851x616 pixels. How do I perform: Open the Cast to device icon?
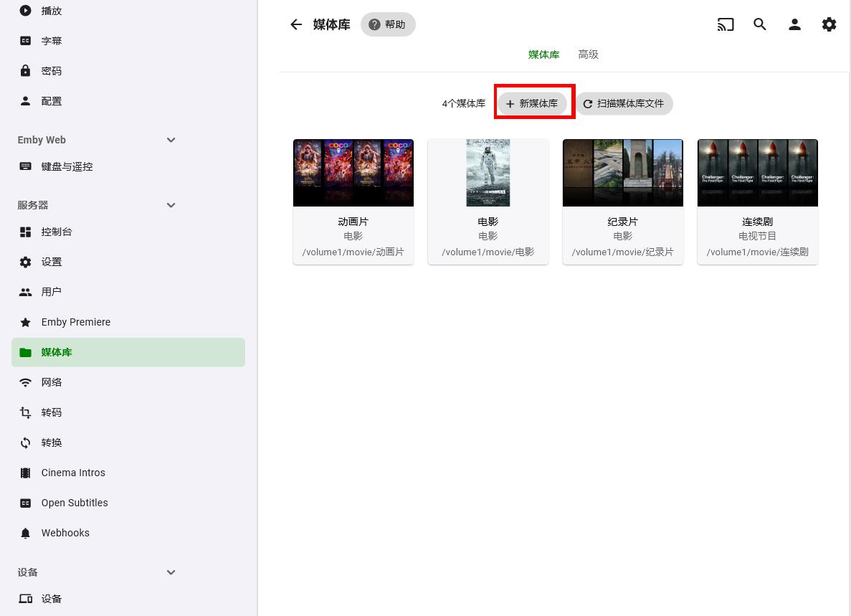726,24
